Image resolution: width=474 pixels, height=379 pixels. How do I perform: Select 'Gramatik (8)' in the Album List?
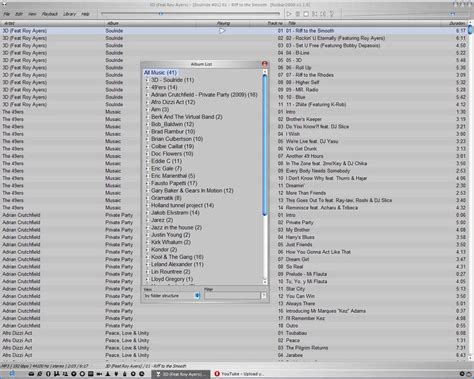pos(166,198)
